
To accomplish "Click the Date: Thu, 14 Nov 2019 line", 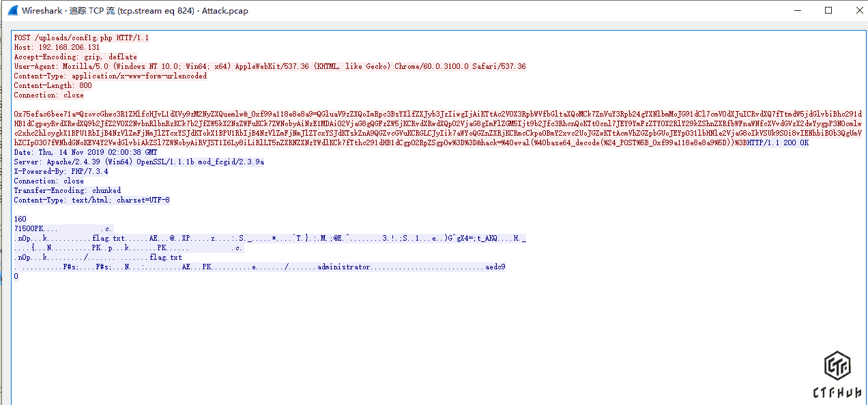I will coord(85,153).
